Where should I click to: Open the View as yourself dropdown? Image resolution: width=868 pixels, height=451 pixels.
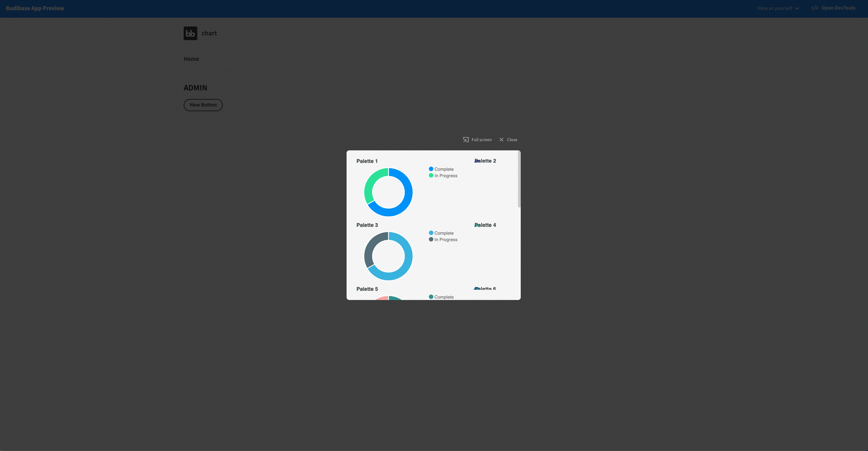[x=778, y=8]
